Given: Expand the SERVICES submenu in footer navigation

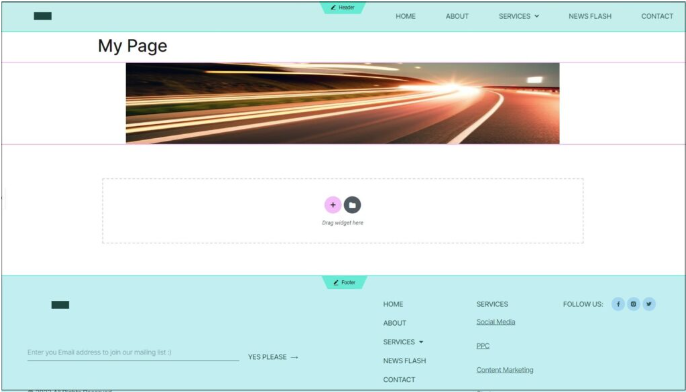Looking at the screenshot, I should coord(403,342).
